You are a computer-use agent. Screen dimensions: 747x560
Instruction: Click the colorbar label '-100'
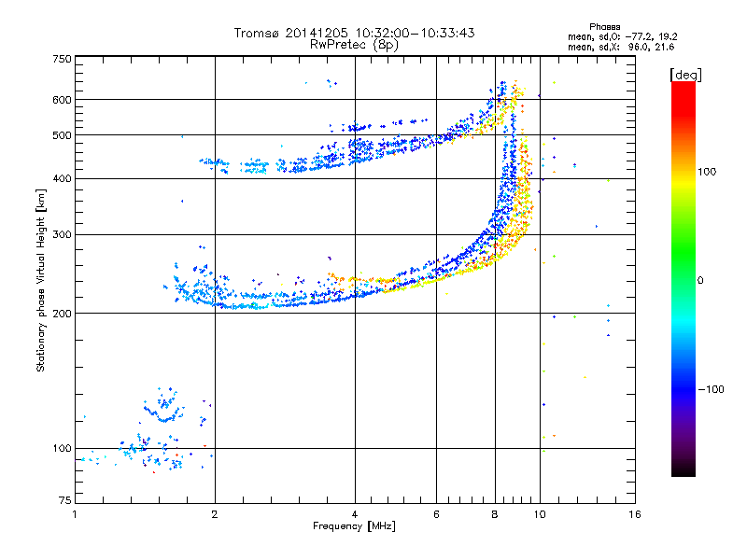(x=712, y=389)
